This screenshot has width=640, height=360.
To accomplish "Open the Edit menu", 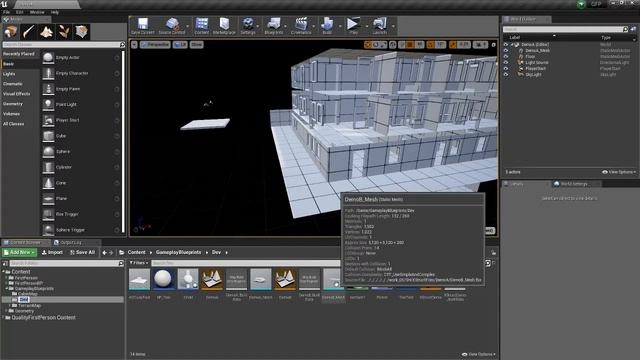I will coord(20,12).
